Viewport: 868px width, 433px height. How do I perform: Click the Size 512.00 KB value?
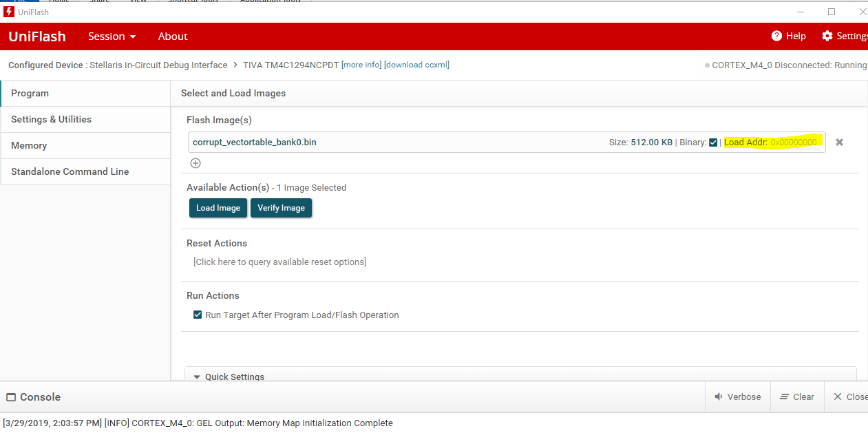coord(650,142)
